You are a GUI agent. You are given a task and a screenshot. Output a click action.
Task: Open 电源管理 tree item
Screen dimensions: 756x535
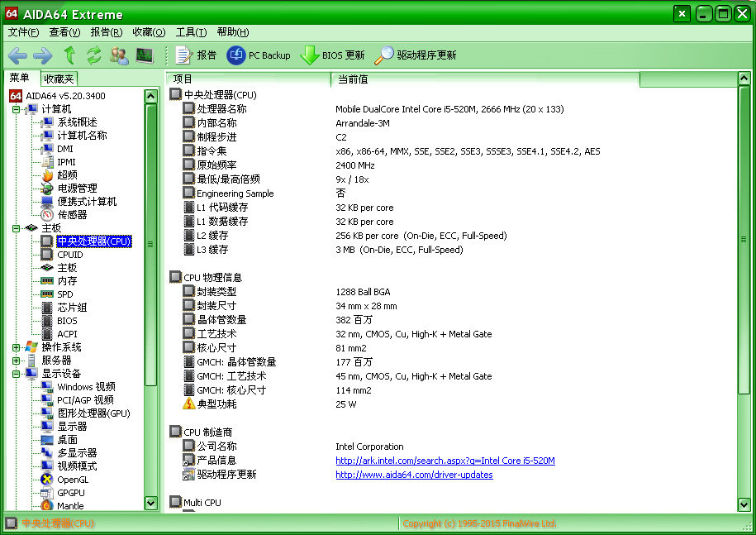point(69,189)
